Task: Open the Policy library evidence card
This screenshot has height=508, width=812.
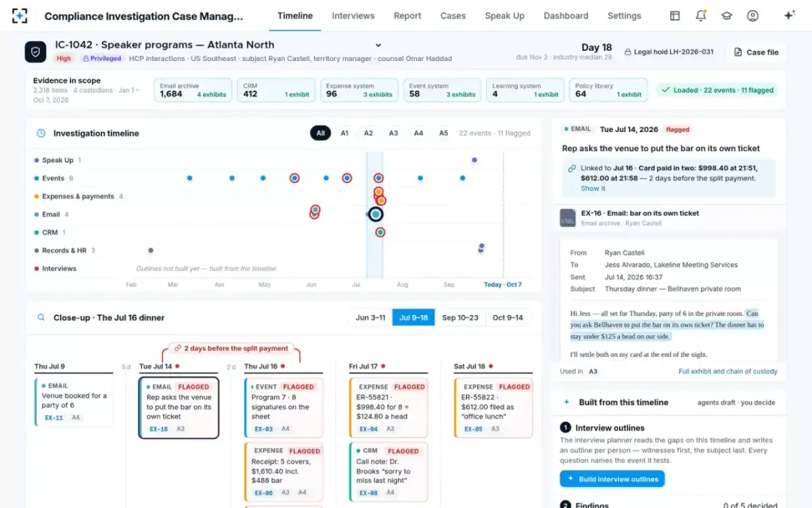Action: point(608,90)
